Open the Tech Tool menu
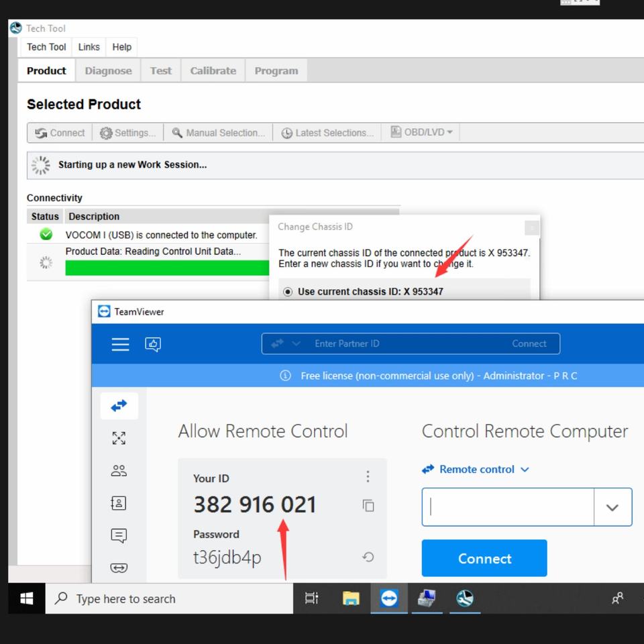This screenshot has height=644, width=644. [x=46, y=47]
